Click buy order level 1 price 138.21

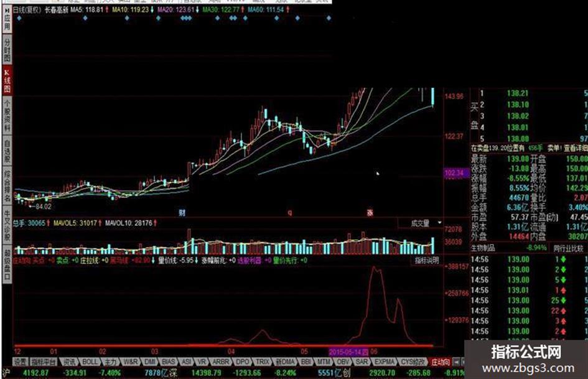(518, 93)
